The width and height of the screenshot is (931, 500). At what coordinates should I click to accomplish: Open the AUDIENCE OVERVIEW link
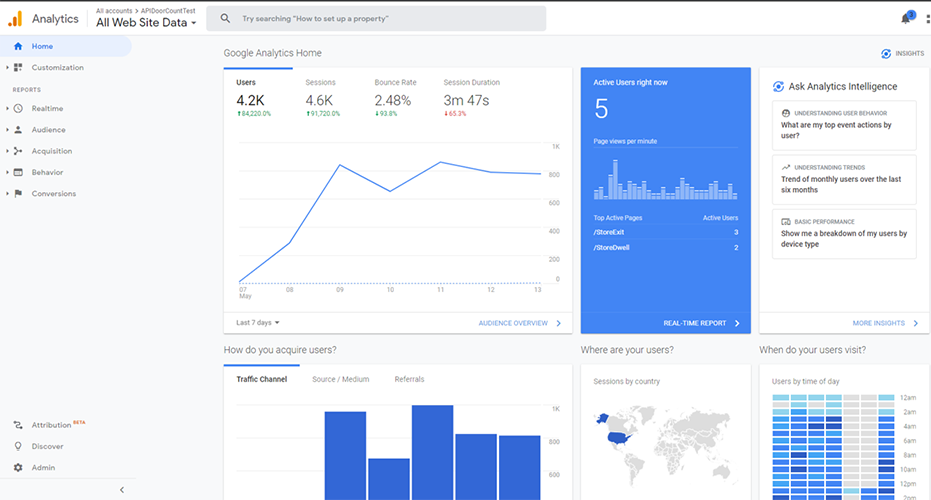[513, 323]
